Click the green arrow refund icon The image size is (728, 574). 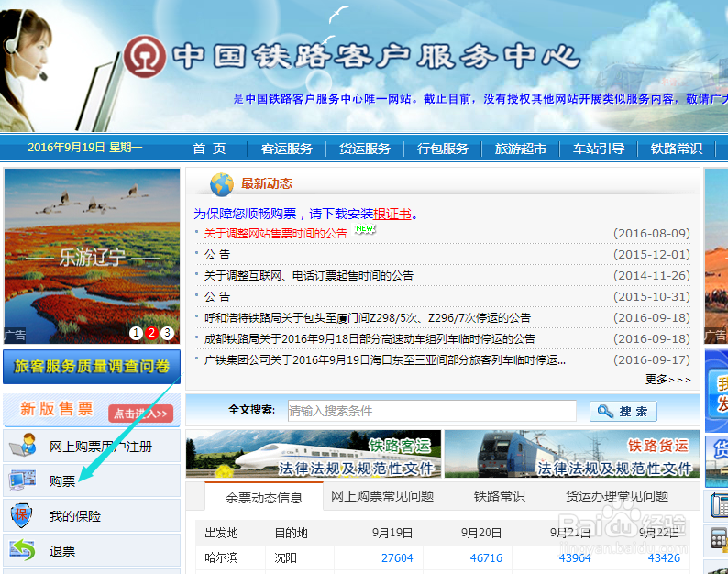click(22, 550)
